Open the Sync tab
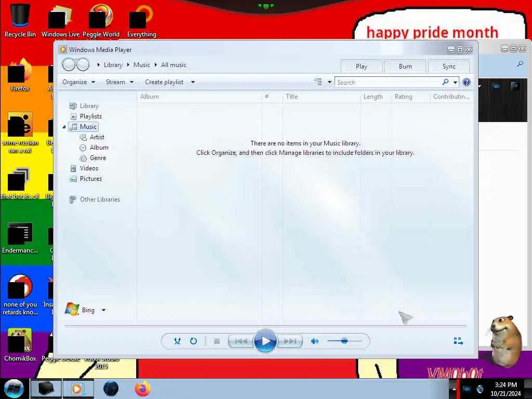 pyautogui.click(x=449, y=66)
